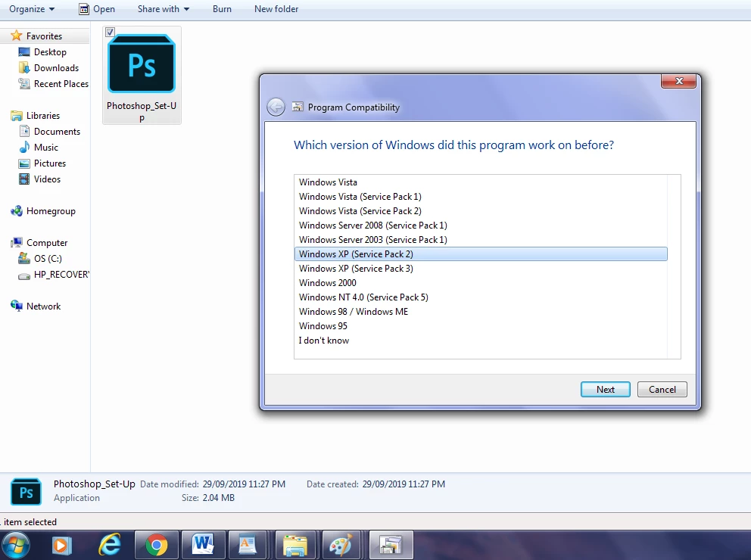Click Burn in the Explorer toolbar
Viewport: 751px width, 560px height.
(x=222, y=8)
